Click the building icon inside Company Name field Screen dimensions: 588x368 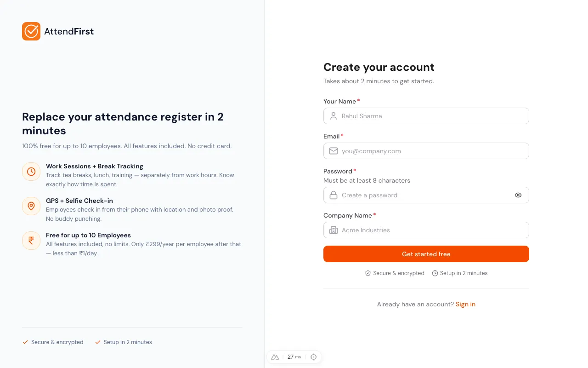[333, 230]
